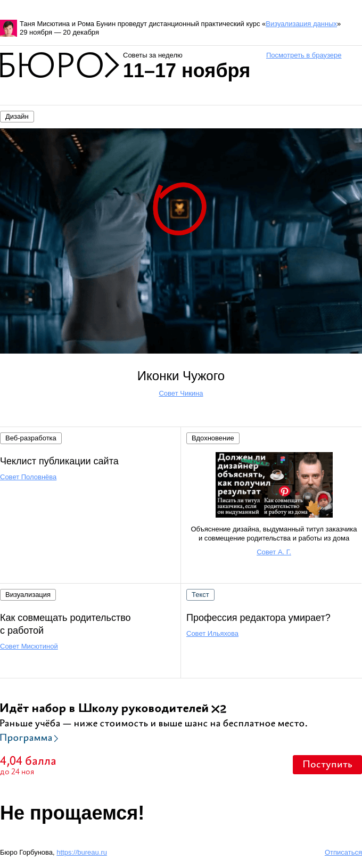
Task: Open 'Как совмещать родительство с работой' headline
Action: click(x=65, y=624)
